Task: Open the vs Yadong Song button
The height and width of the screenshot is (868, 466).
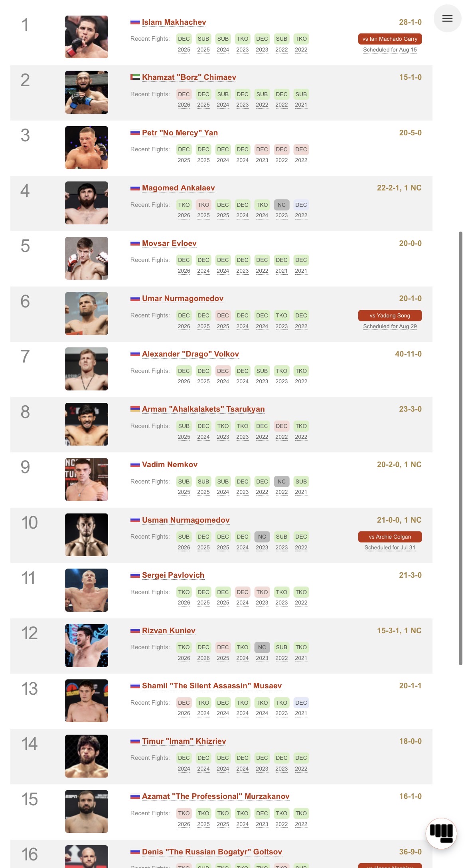Action: [390, 315]
